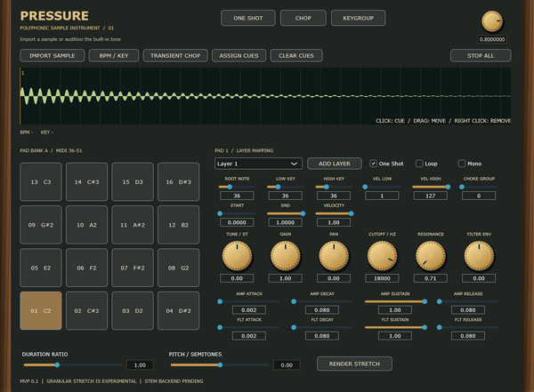This screenshot has height=392, width=534.
Task: Trigger pad 11 A#2
Action: coord(133,225)
